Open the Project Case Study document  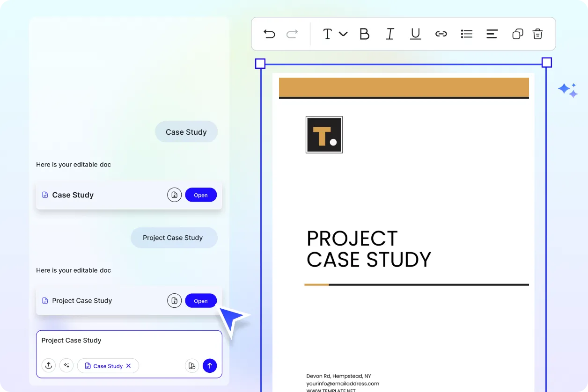point(201,300)
